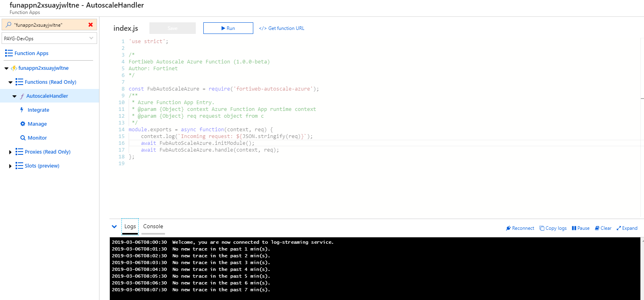Click the index.js file title
This screenshot has height=300, width=644.
(x=125, y=28)
